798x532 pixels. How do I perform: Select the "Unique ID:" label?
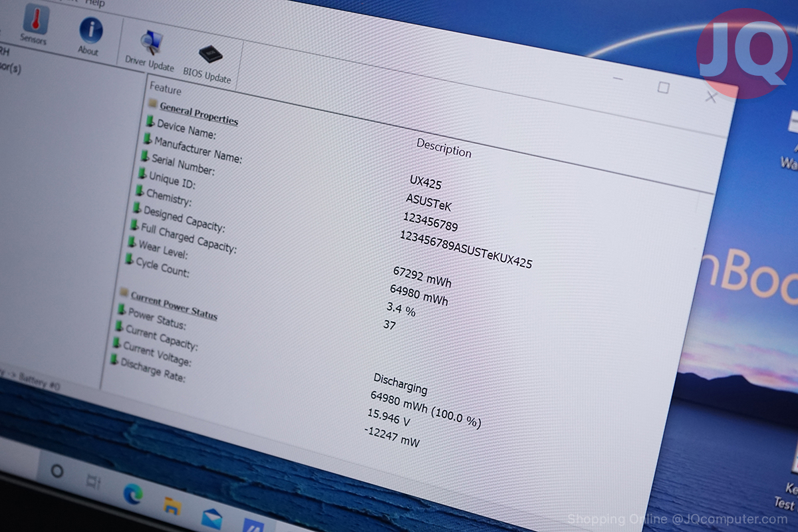click(x=172, y=180)
